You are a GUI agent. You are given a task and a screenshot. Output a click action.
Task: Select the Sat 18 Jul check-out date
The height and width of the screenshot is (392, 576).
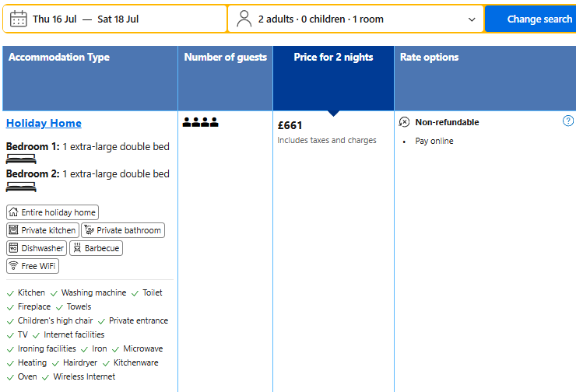[x=118, y=19]
